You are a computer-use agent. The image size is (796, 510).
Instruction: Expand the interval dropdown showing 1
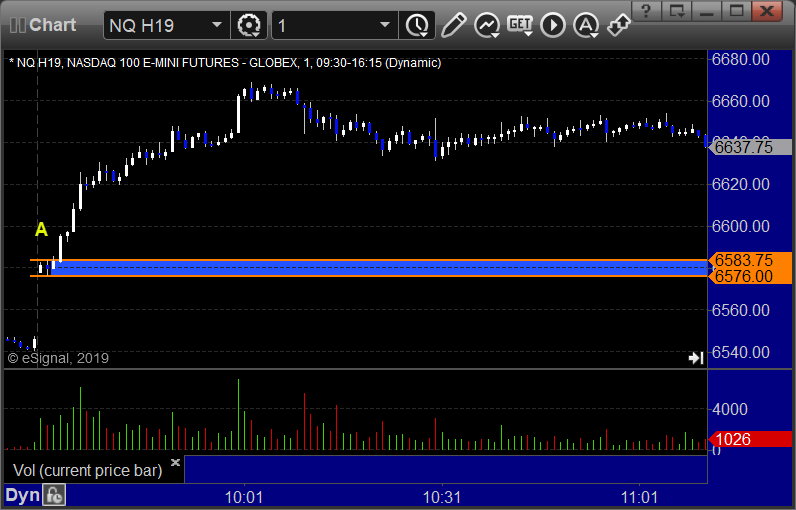(385, 24)
